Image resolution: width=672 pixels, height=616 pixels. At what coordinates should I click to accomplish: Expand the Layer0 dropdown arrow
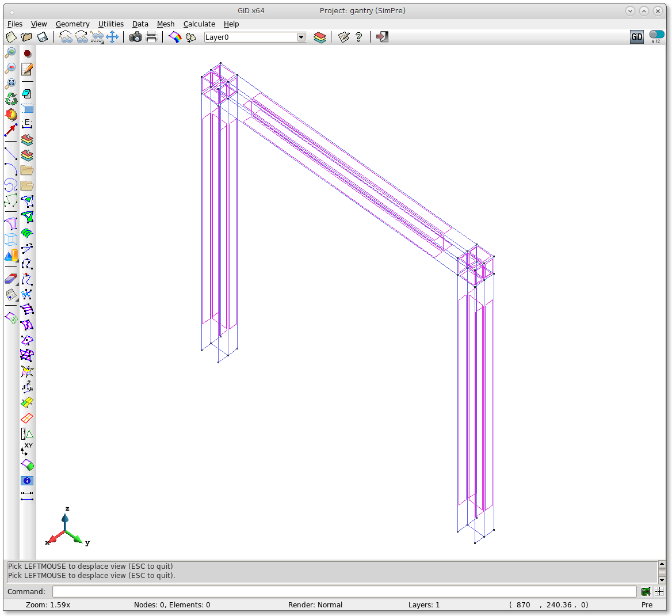(x=301, y=37)
